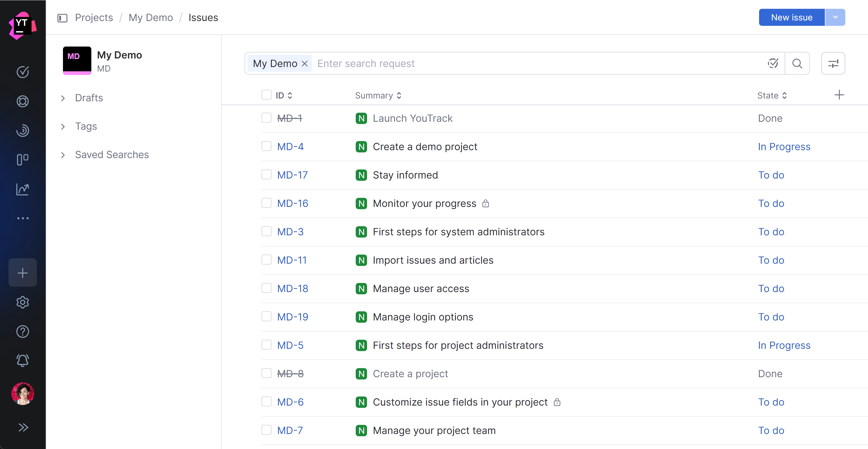Screen dimensions: 868x449
Task: Open the New issue dropdown arrow
Action: pos(835,17)
